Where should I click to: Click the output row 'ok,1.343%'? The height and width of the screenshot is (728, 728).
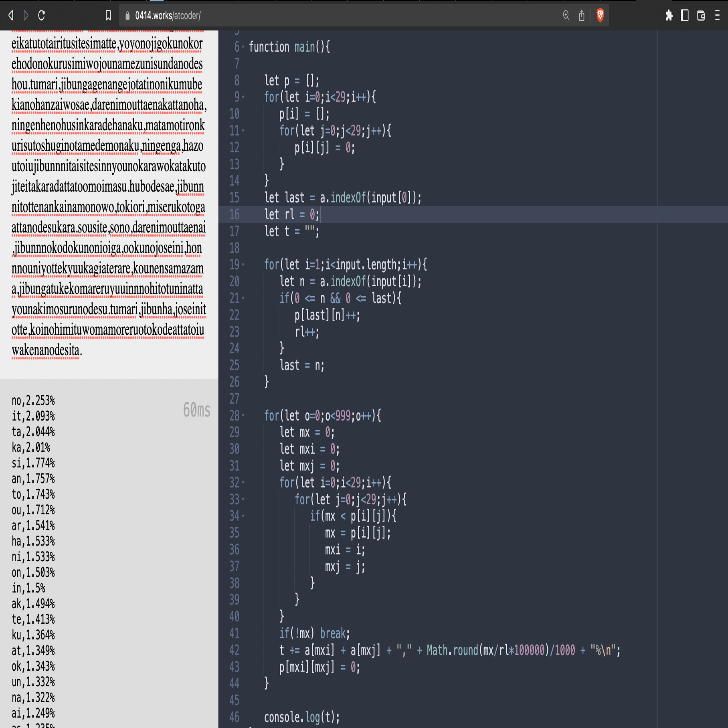point(33,666)
